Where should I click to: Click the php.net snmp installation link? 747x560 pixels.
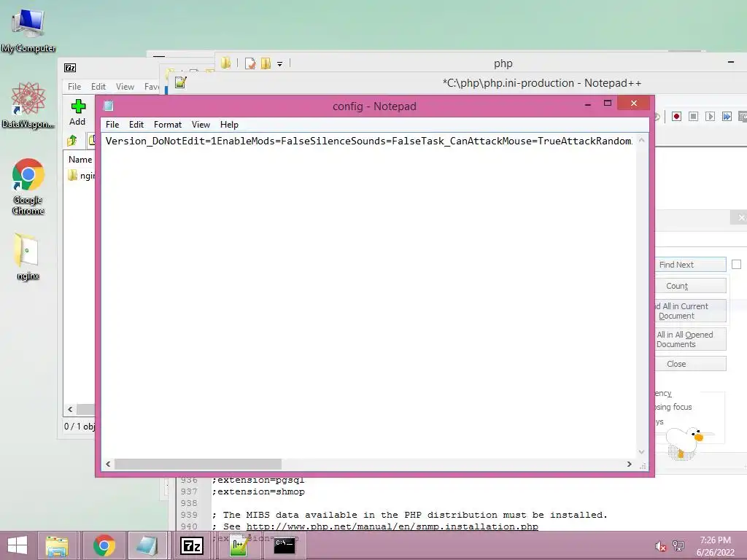[x=392, y=526]
